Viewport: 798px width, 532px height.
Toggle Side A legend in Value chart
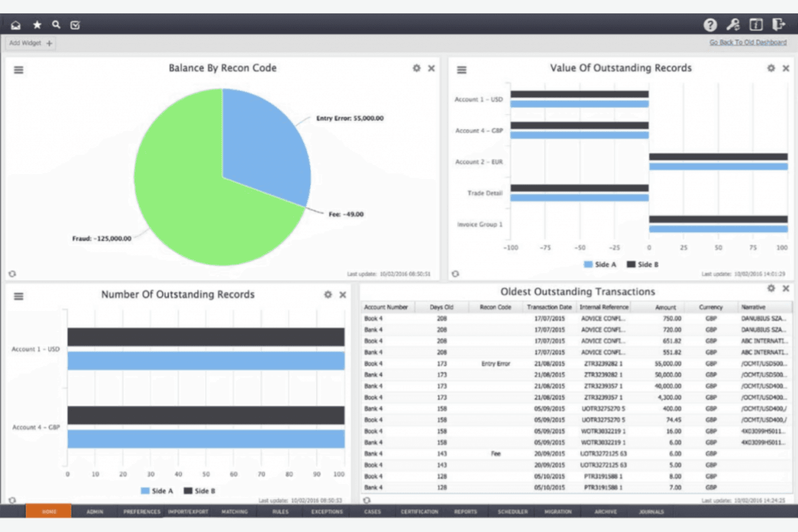(600, 265)
